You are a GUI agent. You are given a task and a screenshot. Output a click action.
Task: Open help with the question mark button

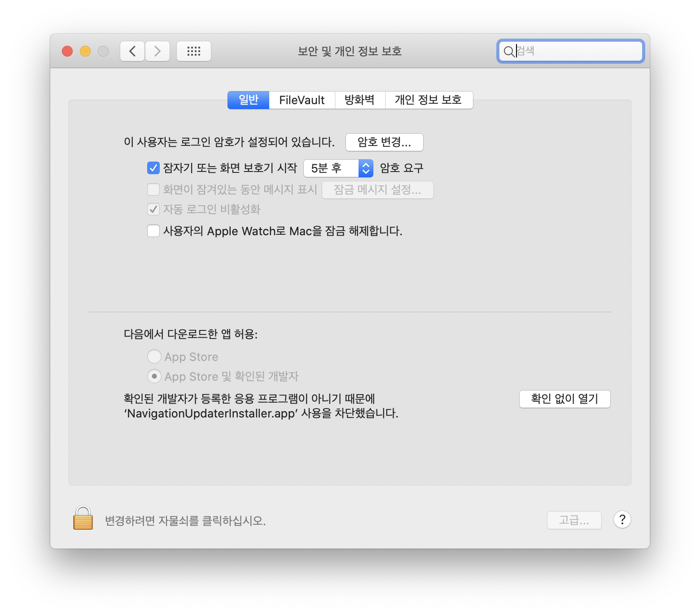(x=622, y=520)
